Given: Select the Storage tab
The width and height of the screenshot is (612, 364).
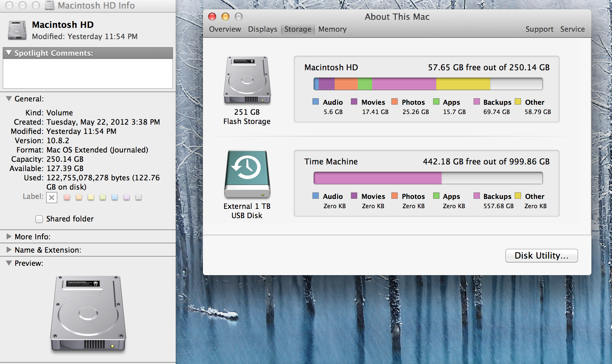Looking at the screenshot, I should tap(298, 29).
